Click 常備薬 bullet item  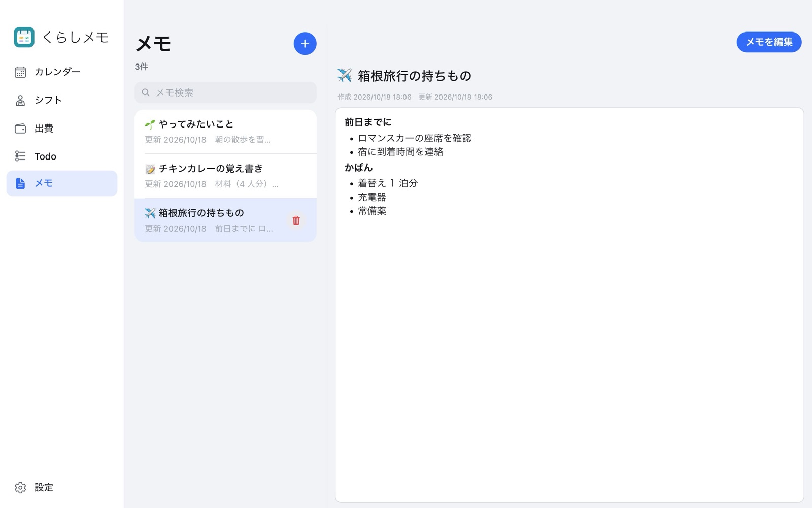(x=372, y=211)
